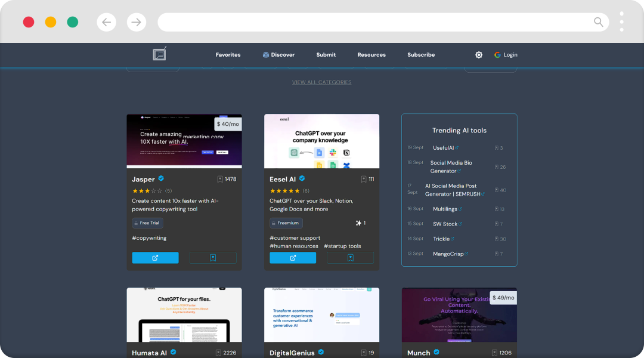Bookmark the Eesel AI tool card
This screenshot has height=358, width=644.
351,258
